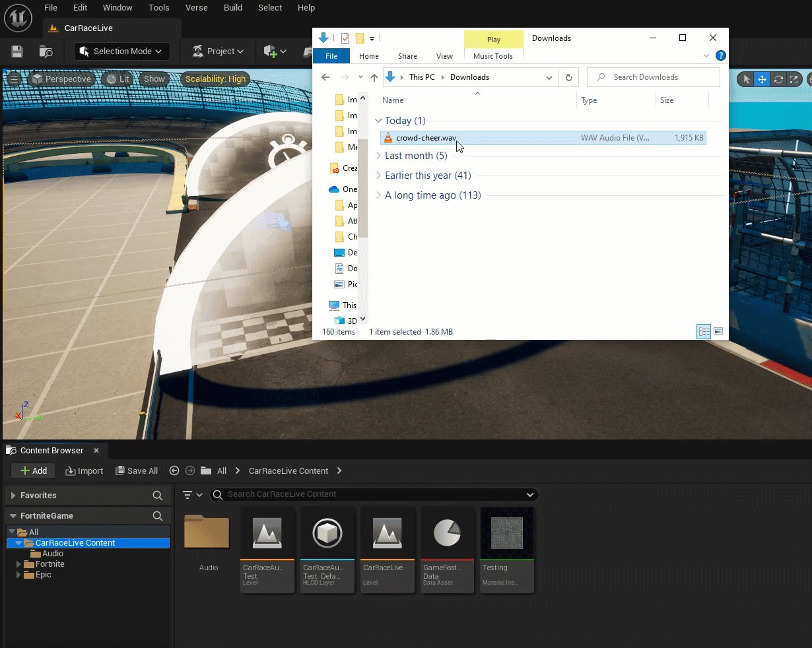Screen dimensions: 812x648
Task: Open the Build menu
Action: (233, 8)
